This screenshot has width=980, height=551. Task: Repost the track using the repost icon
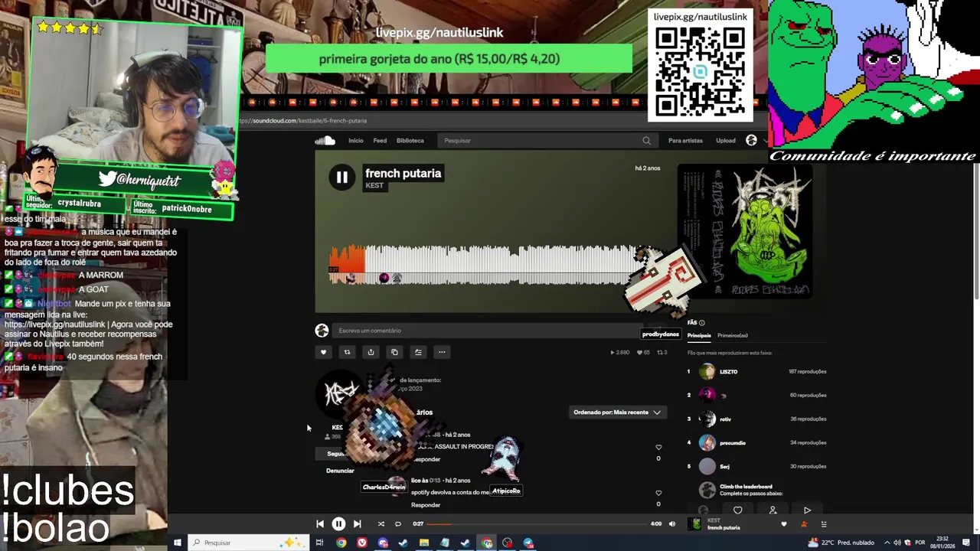pyautogui.click(x=347, y=352)
